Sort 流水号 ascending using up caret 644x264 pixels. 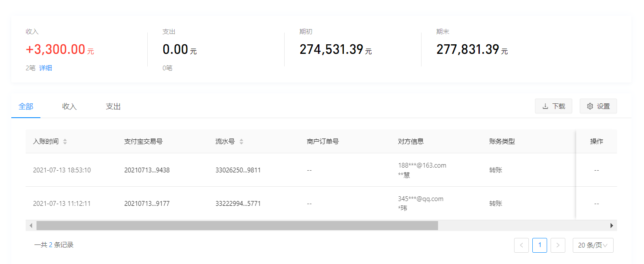click(x=241, y=139)
